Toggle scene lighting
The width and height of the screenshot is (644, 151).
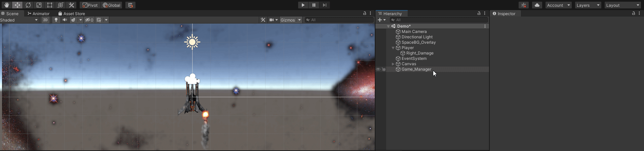(56, 20)
